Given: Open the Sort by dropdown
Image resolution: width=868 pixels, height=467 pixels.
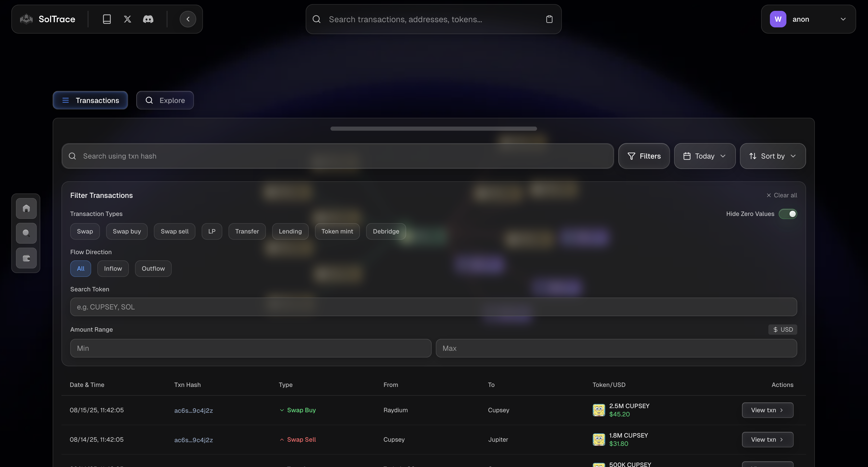Looking at the screenshot, I should [x=772, y=156].
